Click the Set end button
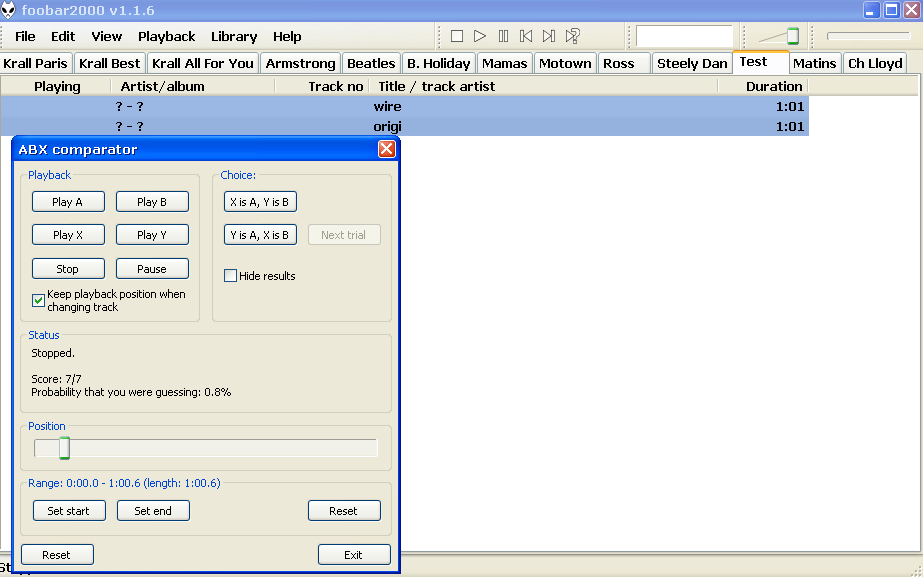Image resolution: width=923 pixels, height=577 pixels. tap(153, 510)
